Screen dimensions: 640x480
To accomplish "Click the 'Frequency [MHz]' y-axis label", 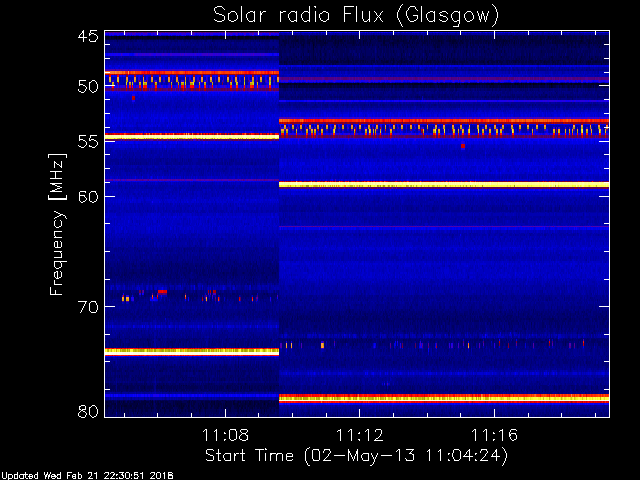I will (57, 224).
